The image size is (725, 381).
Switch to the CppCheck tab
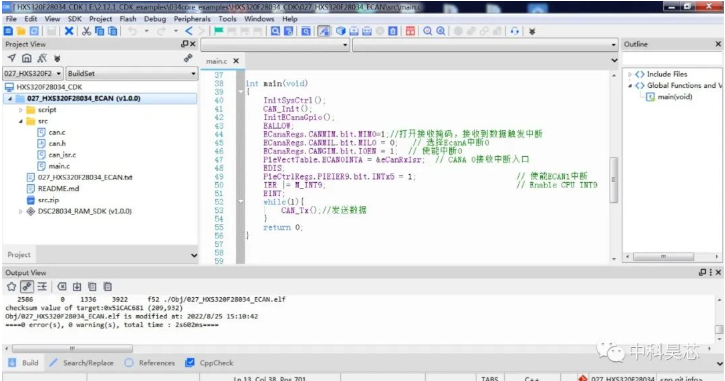(x=209, y=363)
